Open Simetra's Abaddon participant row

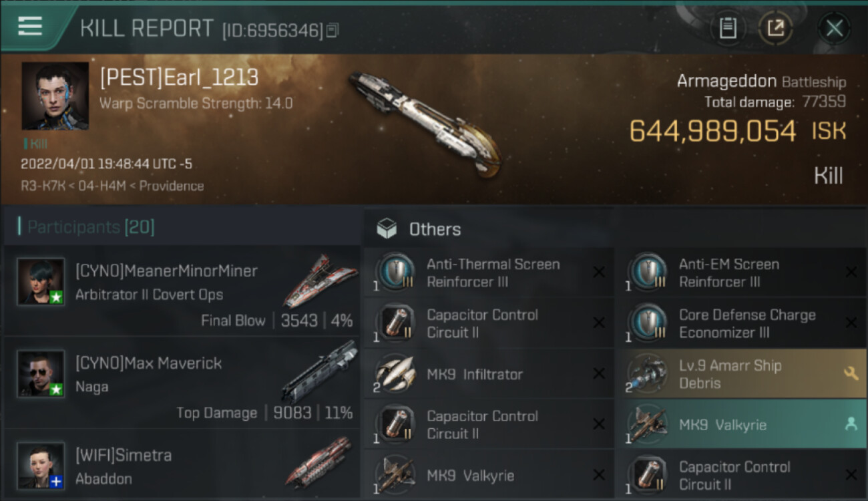(x=182, y=465)
